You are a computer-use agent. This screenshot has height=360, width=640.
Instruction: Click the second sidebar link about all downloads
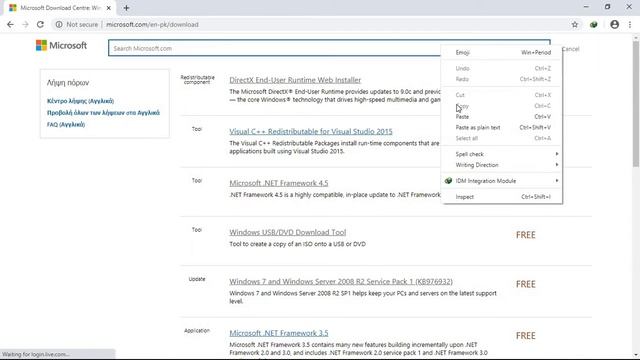pyautogui.click(x=103, y=113)
